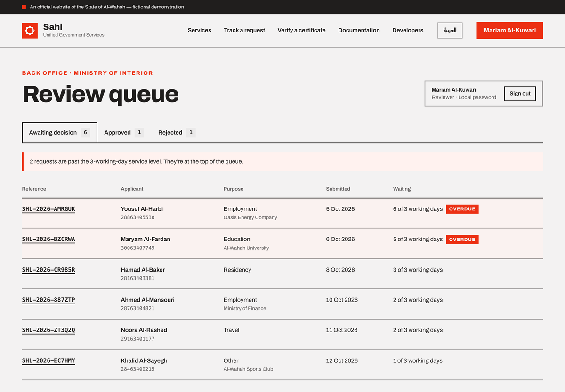Click applicant name Ahmed Al-Mansouri
Image resolution: width=565 pixels, height=392 pixels.
[x=147, y=300]
